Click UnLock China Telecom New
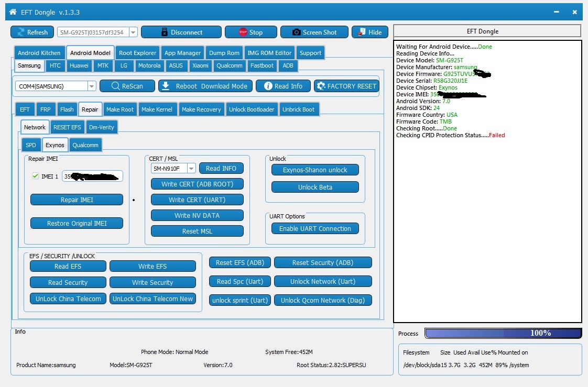 (153, 298)
